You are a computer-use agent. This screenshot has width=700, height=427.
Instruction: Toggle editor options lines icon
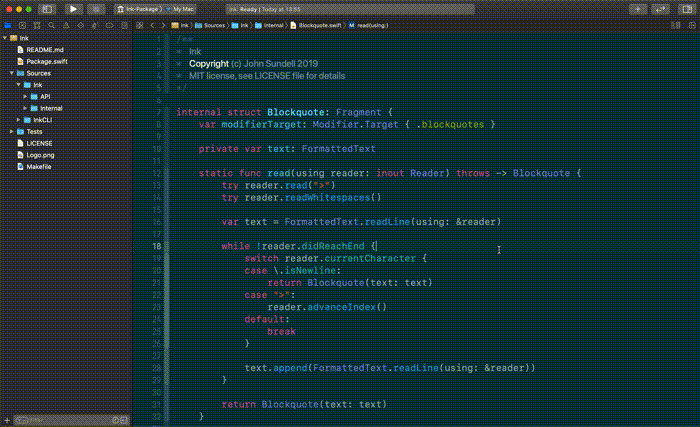click(676, 25)
